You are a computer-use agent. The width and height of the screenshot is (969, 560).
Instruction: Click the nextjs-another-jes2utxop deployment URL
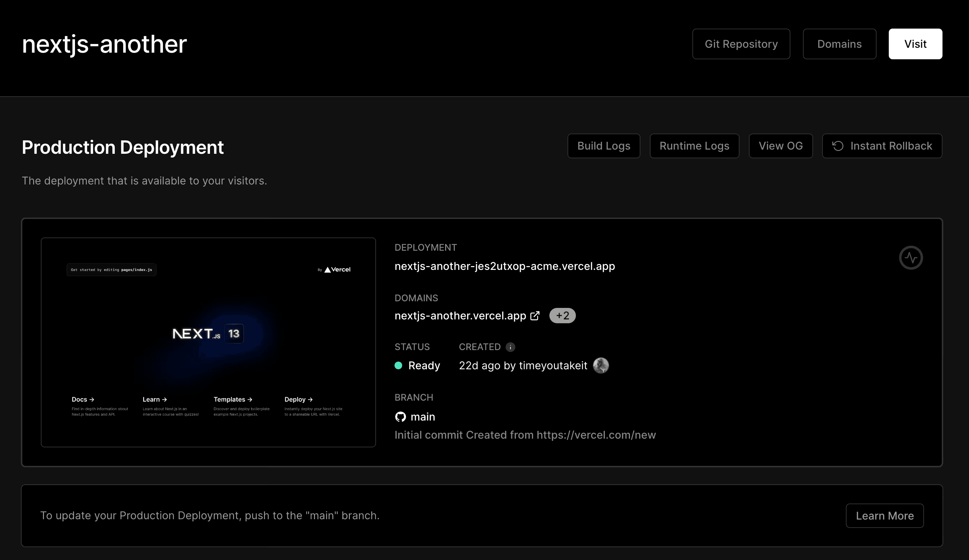(x=504, y=266)
